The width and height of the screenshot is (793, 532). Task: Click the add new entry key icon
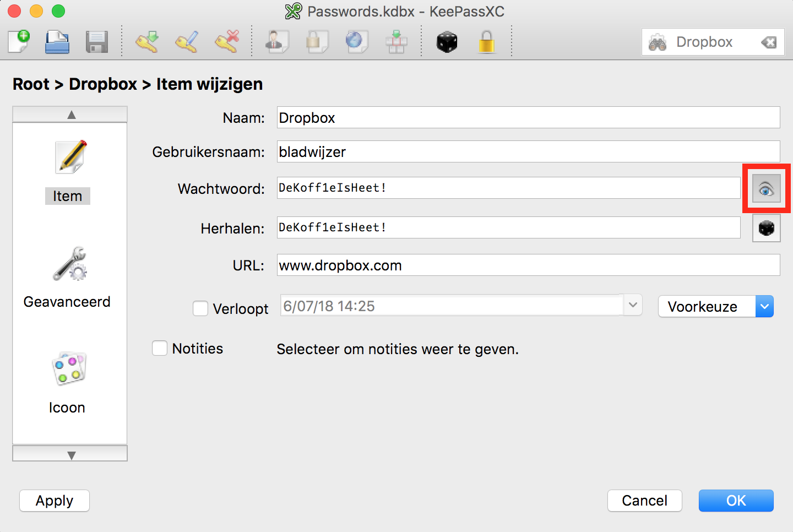tap(147, 42)
